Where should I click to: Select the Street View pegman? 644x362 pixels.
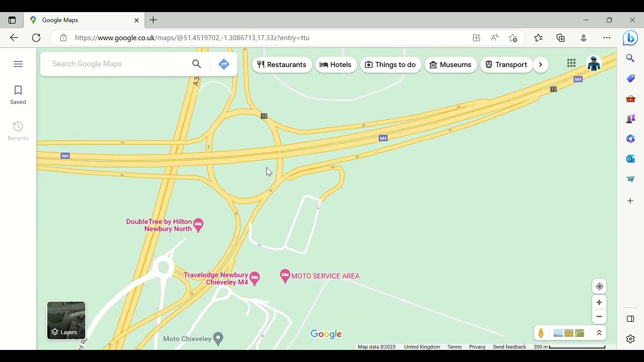[x=541, y=333]
